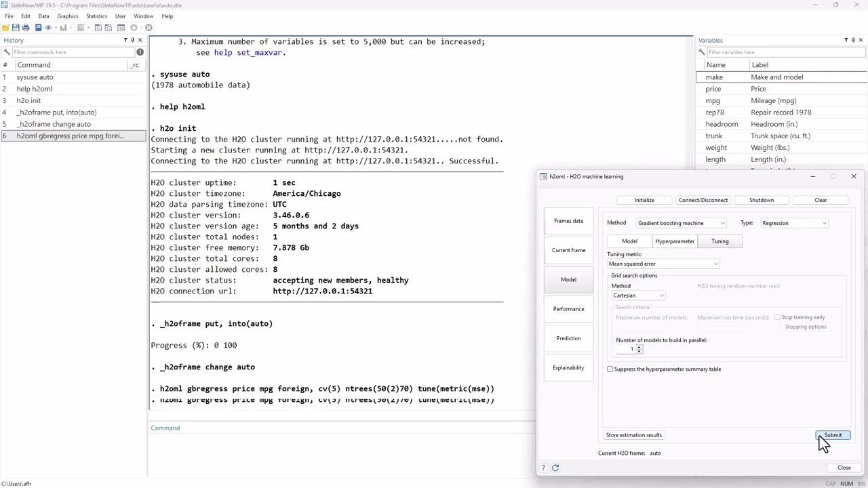This screenshot has height=488, width=868.
Task: Click the Print icon in toolbar
Action: (26, 28)
